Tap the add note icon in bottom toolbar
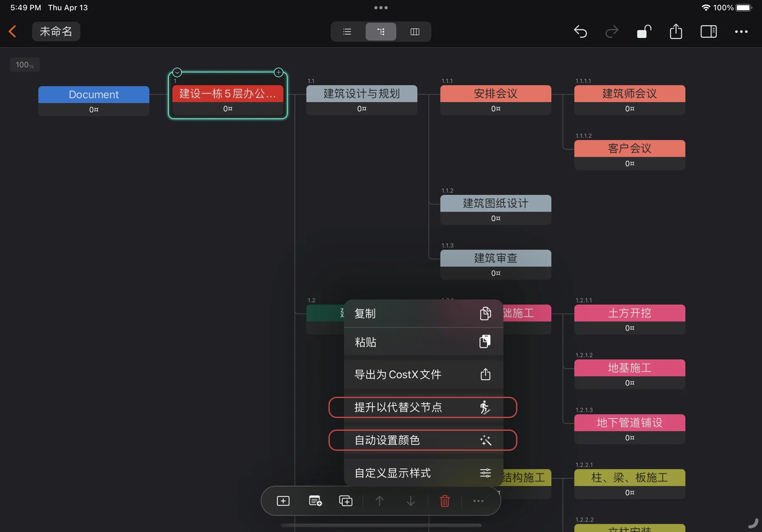Image resolution: width=762 pixels, height=532 pixels. (315, 501)
